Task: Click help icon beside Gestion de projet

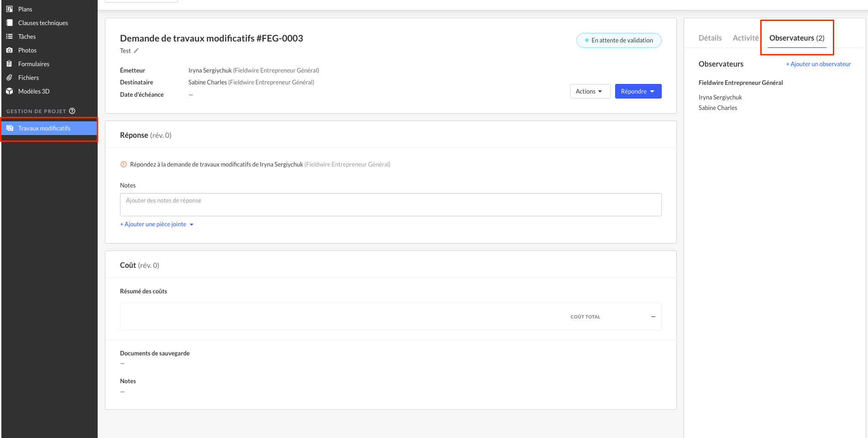Action: coord(72,111)
